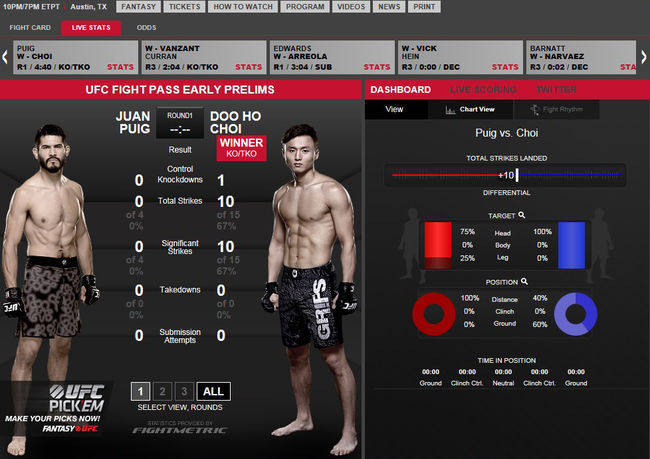Click the magnifier icon beside TARGET
Viewport: 650px width, 459px height.
(x=522, y=215)
